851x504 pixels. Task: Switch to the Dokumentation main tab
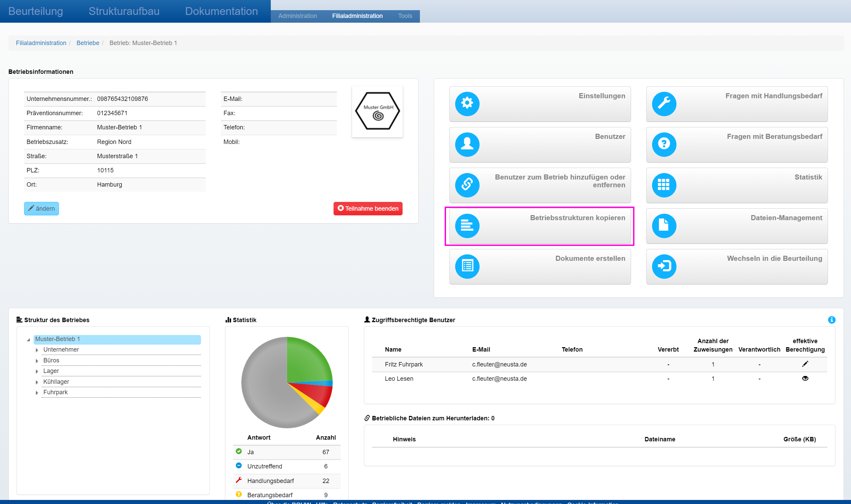222,11
